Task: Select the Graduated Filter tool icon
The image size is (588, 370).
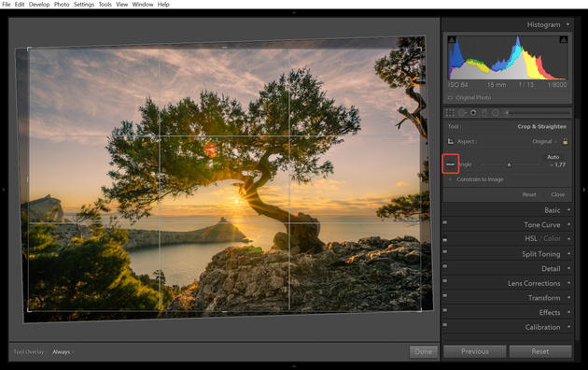Action: coord(484,112)
